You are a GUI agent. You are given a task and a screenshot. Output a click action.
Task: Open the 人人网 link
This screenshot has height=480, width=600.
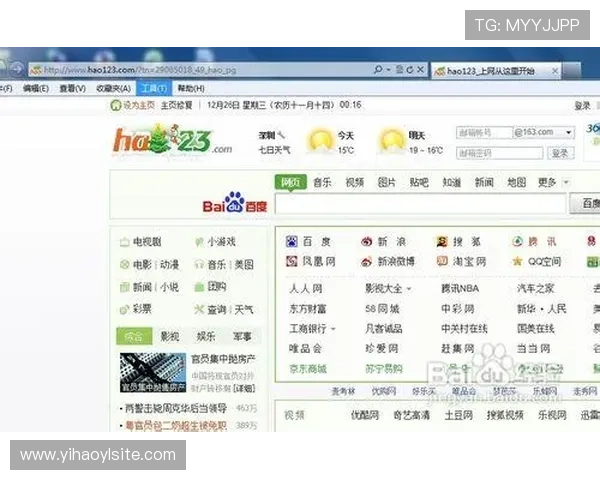(x=305, y=289)
